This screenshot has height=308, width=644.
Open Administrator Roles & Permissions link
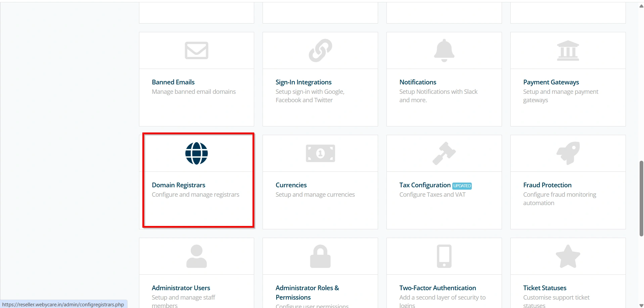click(x=307, y=293)
